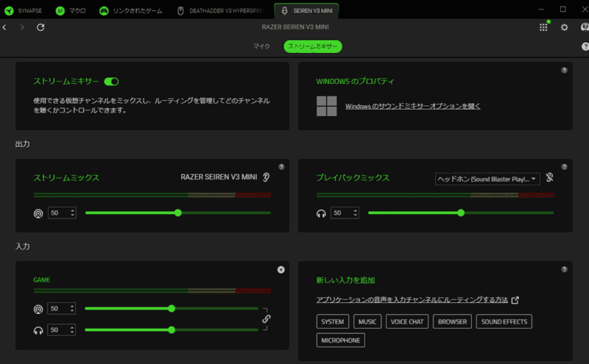Increase GAME stream volume with up stepper

pos(72,306)
